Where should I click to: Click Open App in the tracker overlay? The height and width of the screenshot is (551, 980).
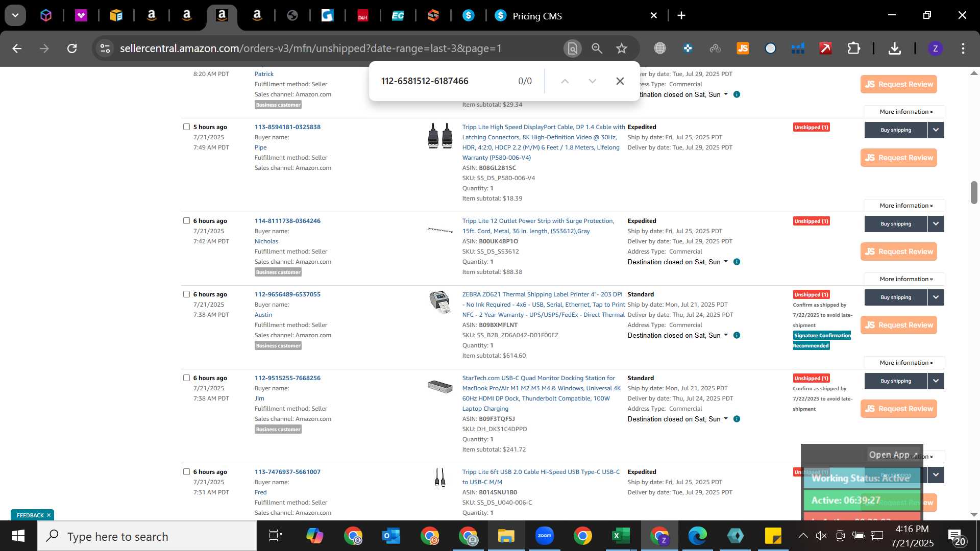(894, 455)
